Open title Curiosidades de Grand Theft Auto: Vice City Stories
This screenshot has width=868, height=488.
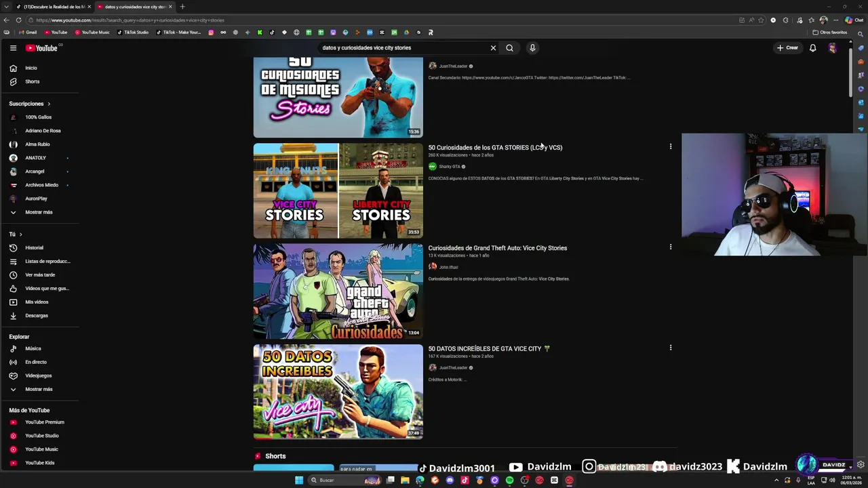tap(497, 248)
